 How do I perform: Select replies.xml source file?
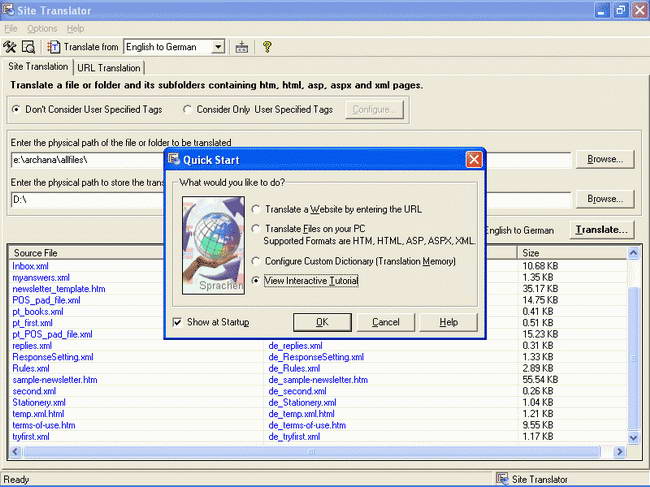[32, 346]
